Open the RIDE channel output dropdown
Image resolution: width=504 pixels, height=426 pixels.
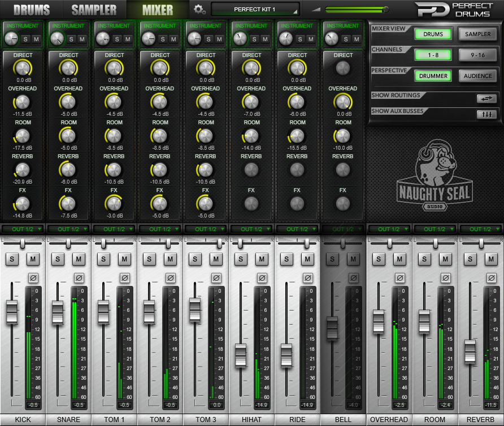297,229
